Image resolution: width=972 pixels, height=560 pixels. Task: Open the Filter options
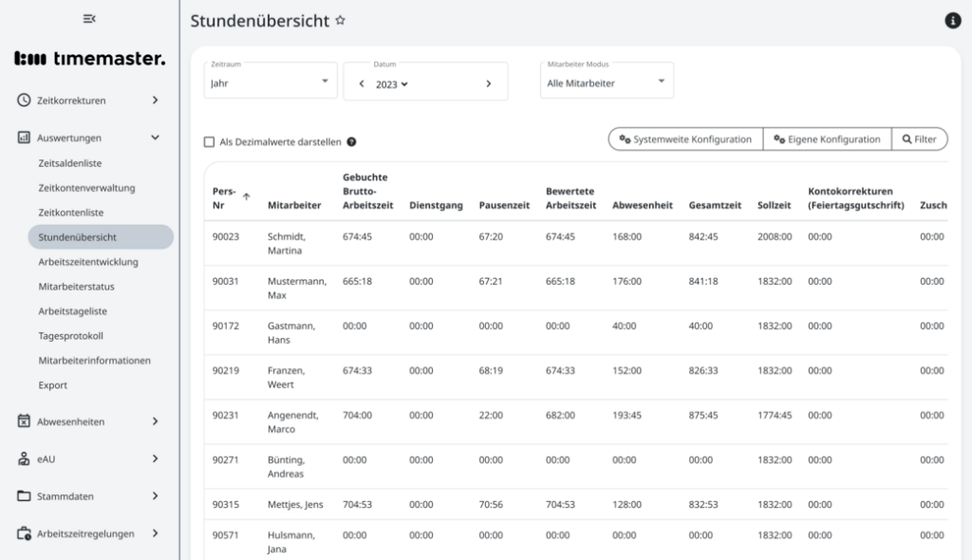point(919,139)
